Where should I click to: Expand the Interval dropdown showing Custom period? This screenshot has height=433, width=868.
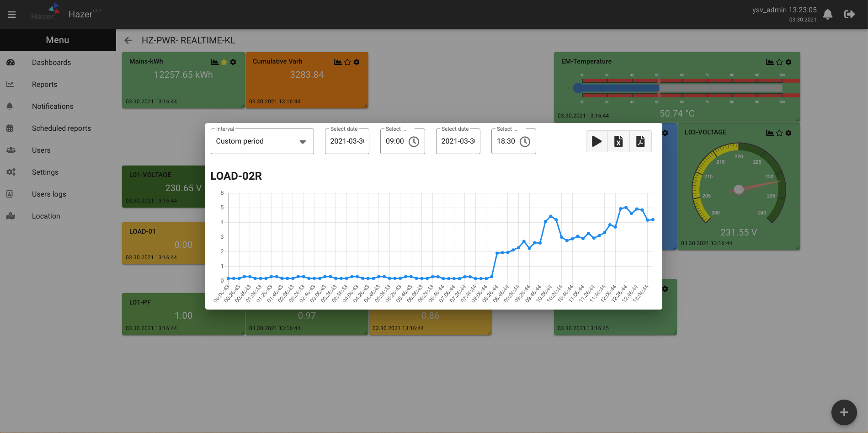pyautogui.click(x=262, y=141)
